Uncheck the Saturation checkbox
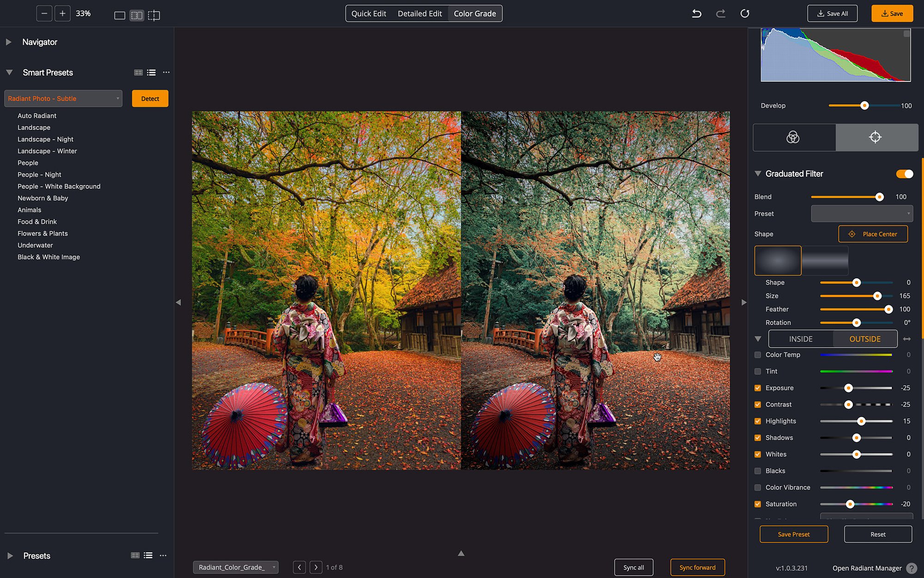The width and height of the screenshot is (924, 578). click(758, 504)
